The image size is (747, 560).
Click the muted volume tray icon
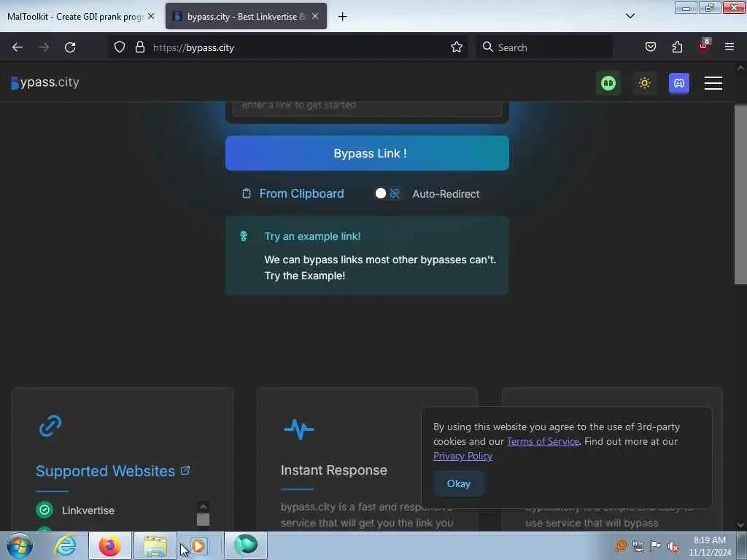pos(673,547)
